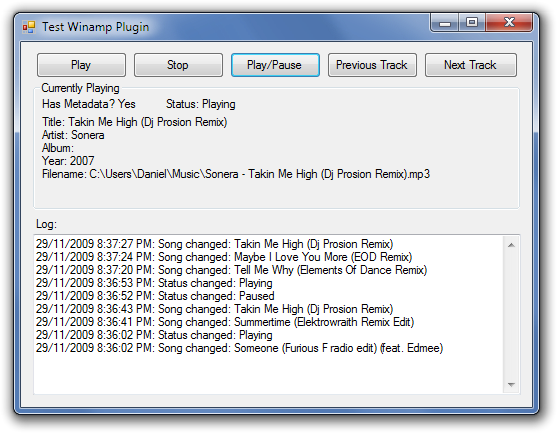Click the 'Maybe I Love You More' log entry
Image resolution: width=558 pixels, height=434 pixels.
coord(224,257)
